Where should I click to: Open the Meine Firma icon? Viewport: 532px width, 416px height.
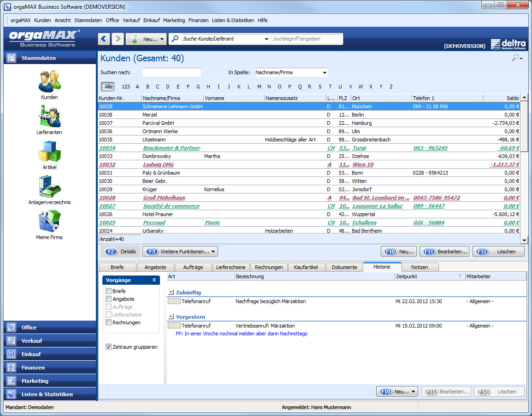pyautogui.click(x=49, y=221)
